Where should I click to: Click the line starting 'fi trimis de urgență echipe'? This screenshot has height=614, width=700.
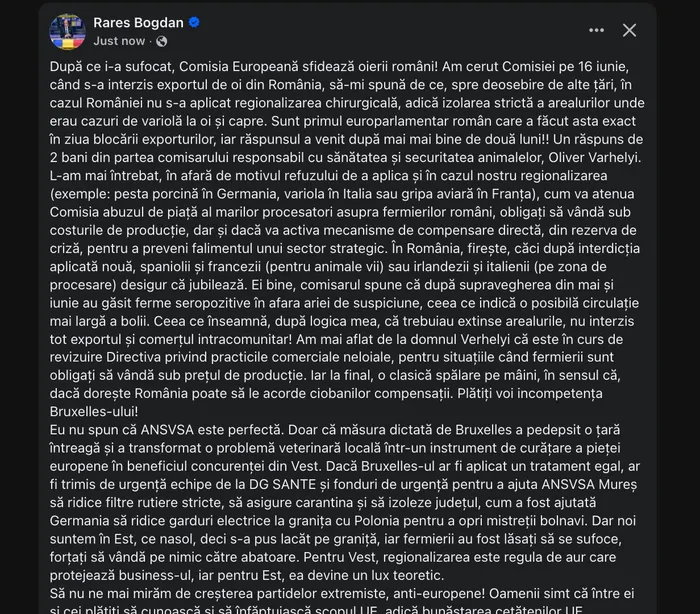(x=343, y=485)
